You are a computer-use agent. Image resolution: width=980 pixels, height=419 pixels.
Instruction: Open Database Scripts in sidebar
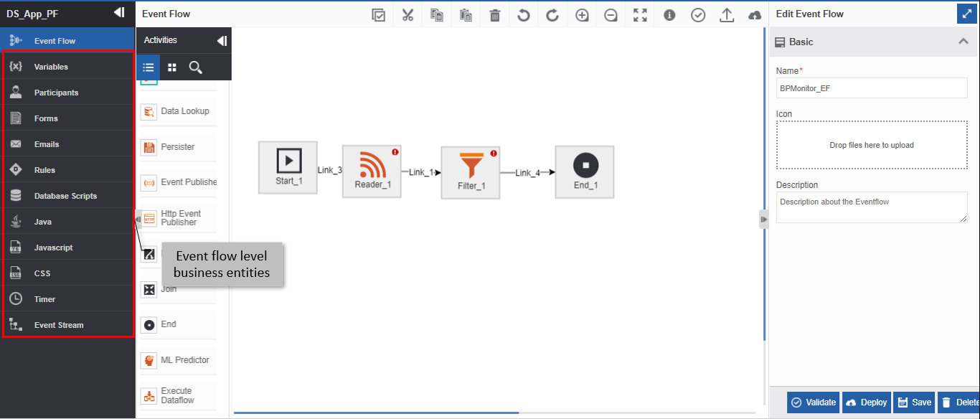pos(68,196)
